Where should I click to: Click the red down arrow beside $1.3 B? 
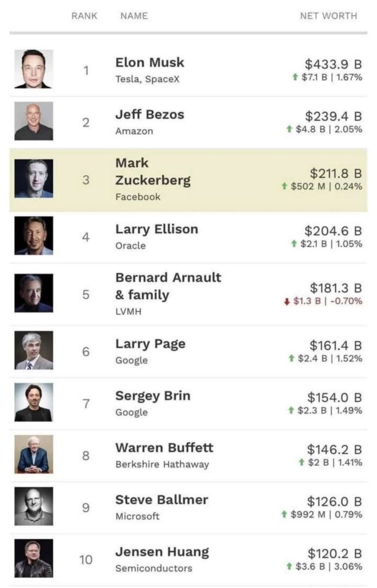(287, 301)
